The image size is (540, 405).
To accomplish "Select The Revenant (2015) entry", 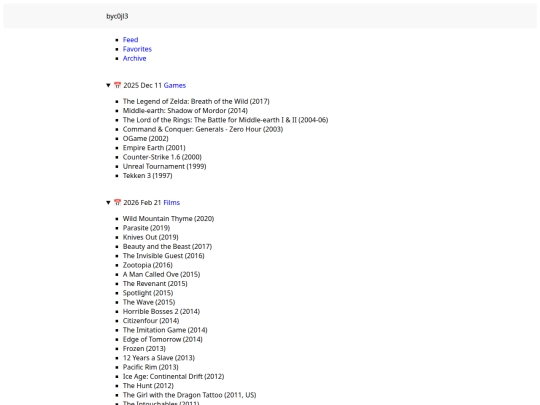I will pyautogui.click(x=155, y=284).
